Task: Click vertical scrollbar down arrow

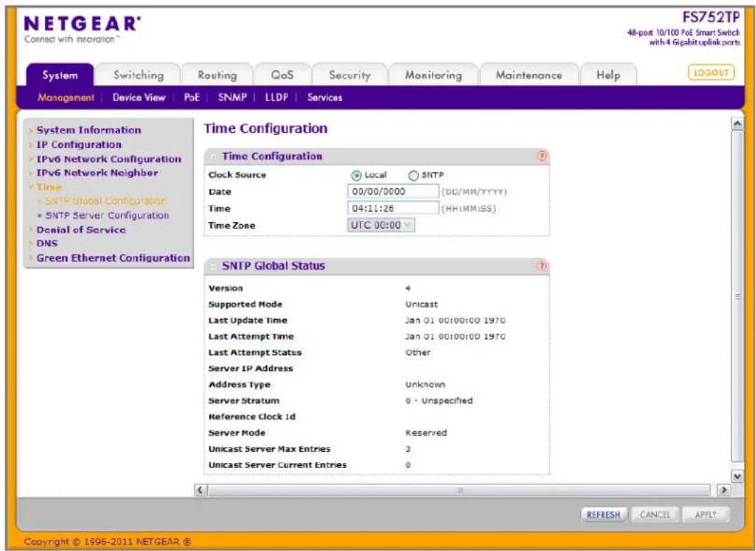Action: (737, 477)
